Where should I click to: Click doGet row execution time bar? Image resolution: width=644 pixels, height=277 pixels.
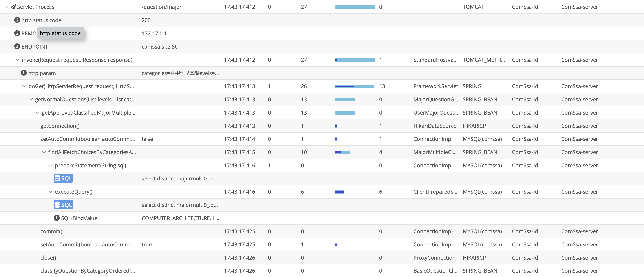pos(354,86)
